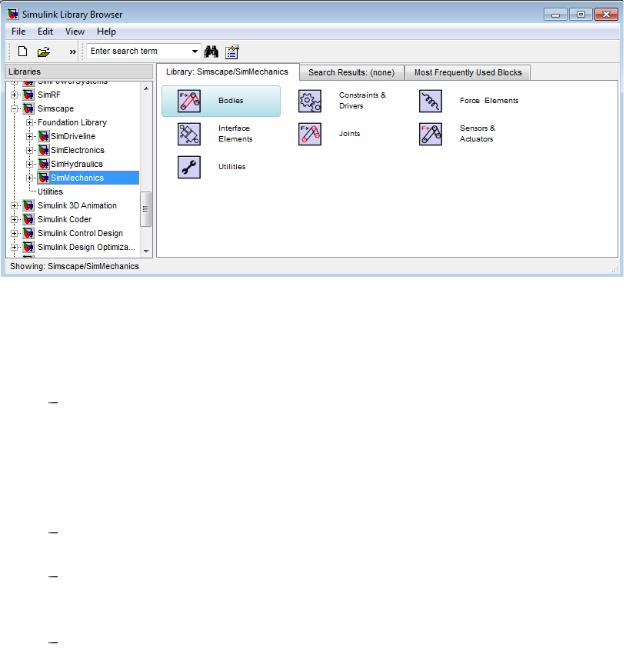Screen dimensions: 624x652
Task: Open the Edit menu
Action: coord(45,32)
